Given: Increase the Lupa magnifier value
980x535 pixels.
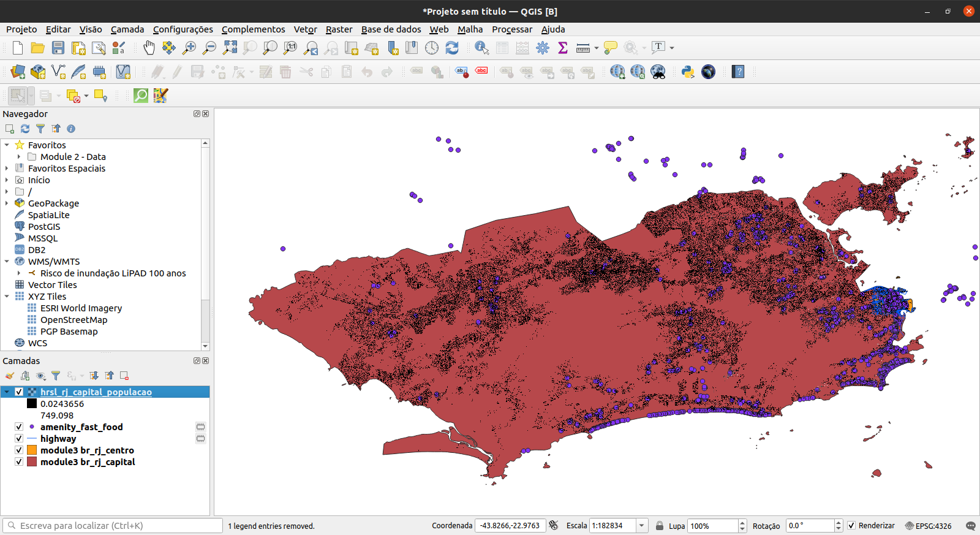Looking at the screenshot, I should 742,522.
